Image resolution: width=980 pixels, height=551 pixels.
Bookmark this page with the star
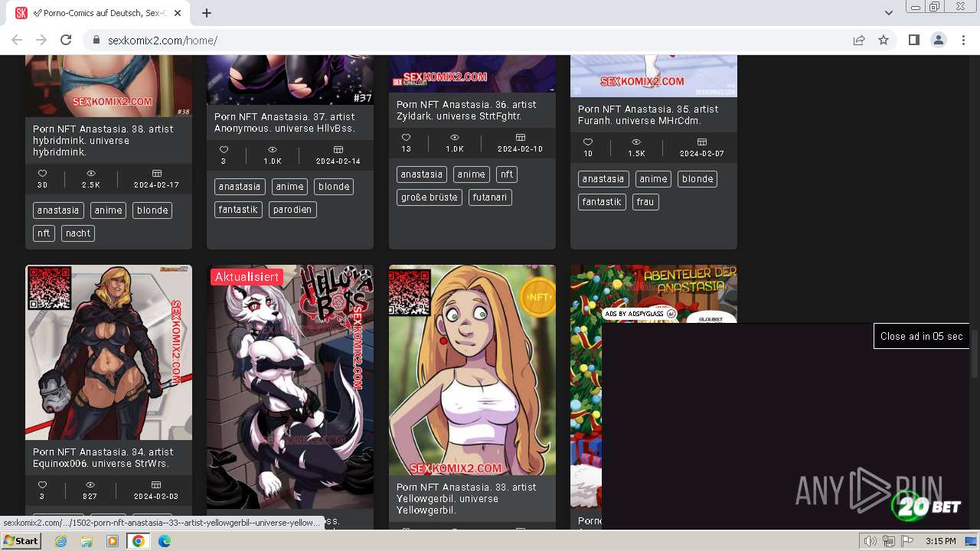click(884, 41)
